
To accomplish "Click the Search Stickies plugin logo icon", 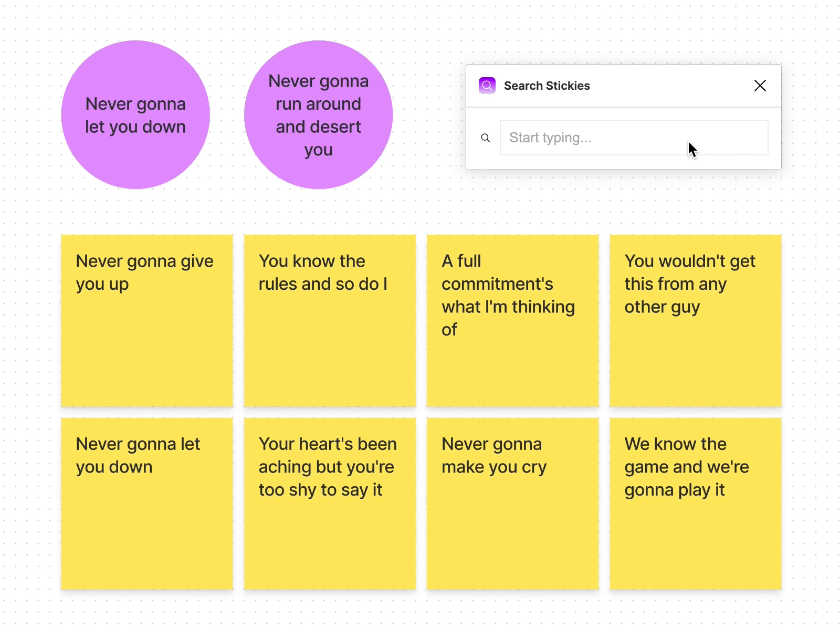I will [x=487, y=86].
